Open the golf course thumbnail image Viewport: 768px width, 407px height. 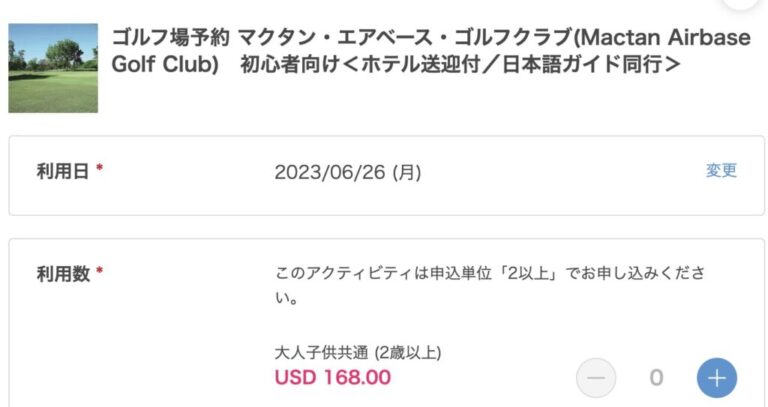click(53, 68)
